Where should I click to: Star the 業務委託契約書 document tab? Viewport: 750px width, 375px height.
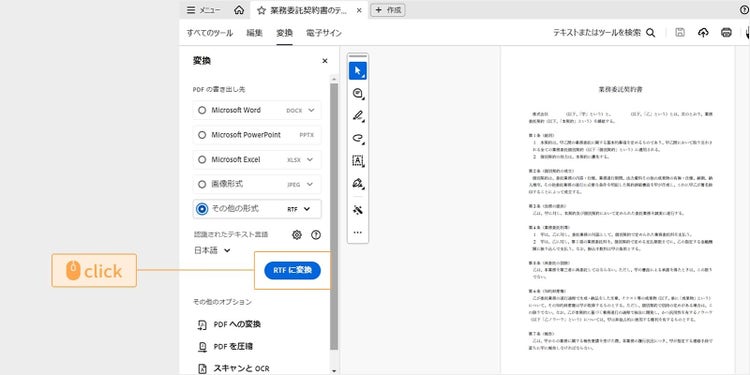pos(261,10)
